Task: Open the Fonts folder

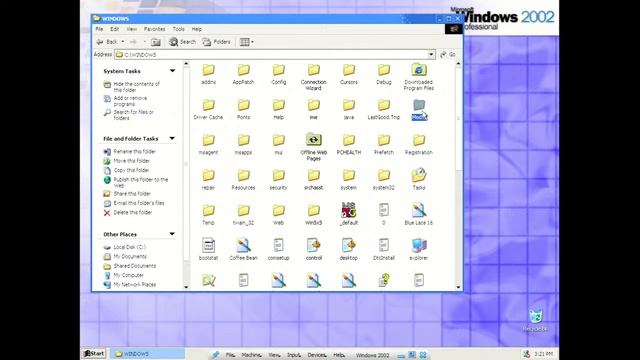Action: [x=243, y=109]
